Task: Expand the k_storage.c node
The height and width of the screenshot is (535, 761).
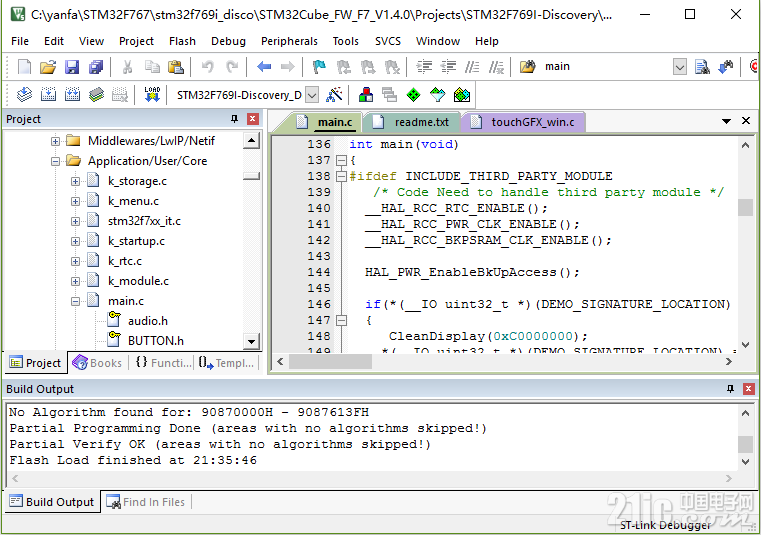Action: [75, 181]
